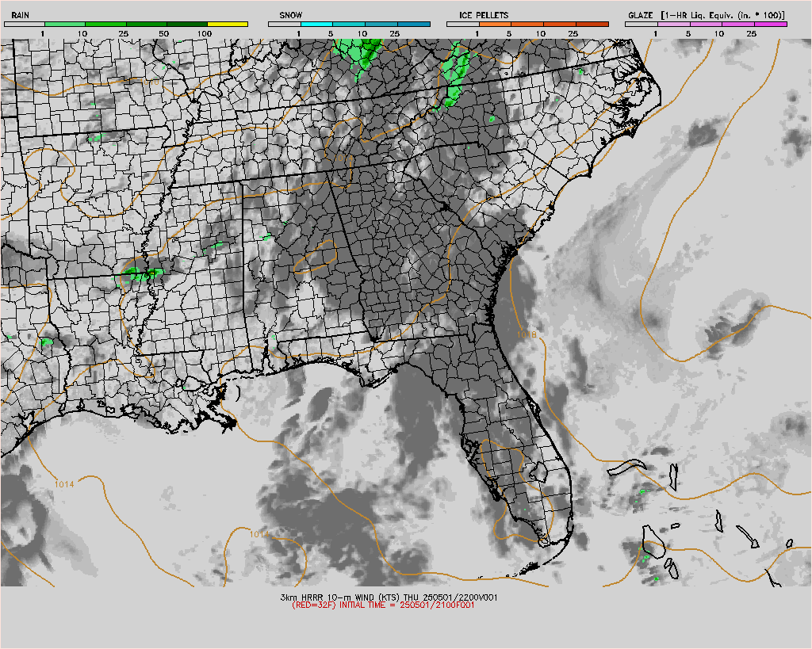Click the '3km HRRR 10-m WIND (KTS)' caption line
The height and width of the screenshot is (649, 812).
click(389, 597)
